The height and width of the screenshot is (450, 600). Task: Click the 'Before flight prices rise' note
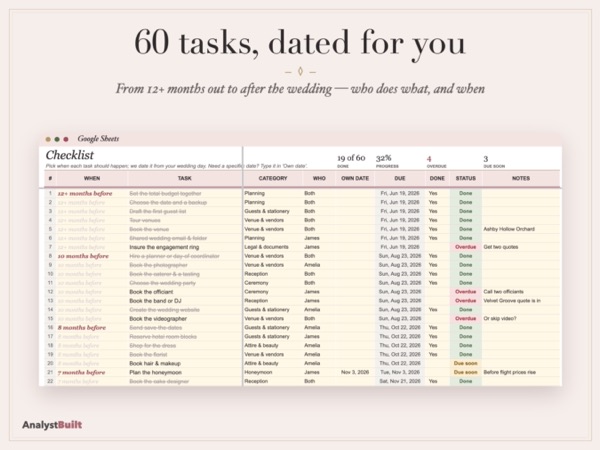tap(510, 372)
